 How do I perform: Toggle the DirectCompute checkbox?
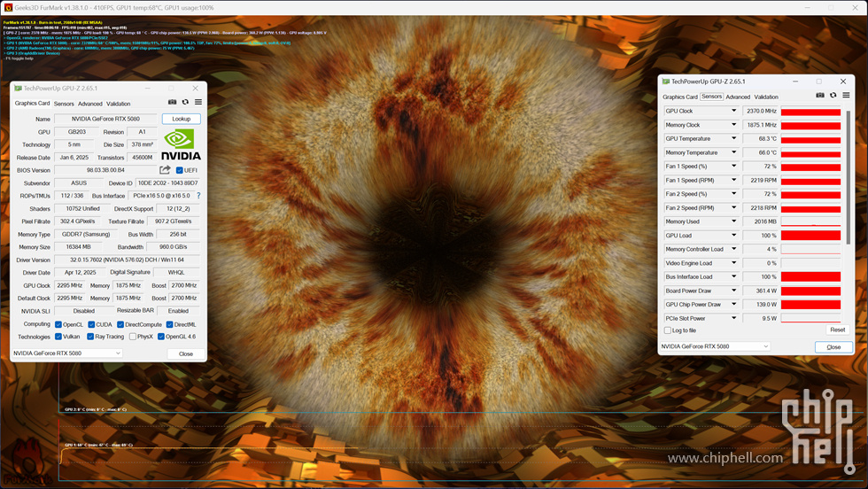120,324
